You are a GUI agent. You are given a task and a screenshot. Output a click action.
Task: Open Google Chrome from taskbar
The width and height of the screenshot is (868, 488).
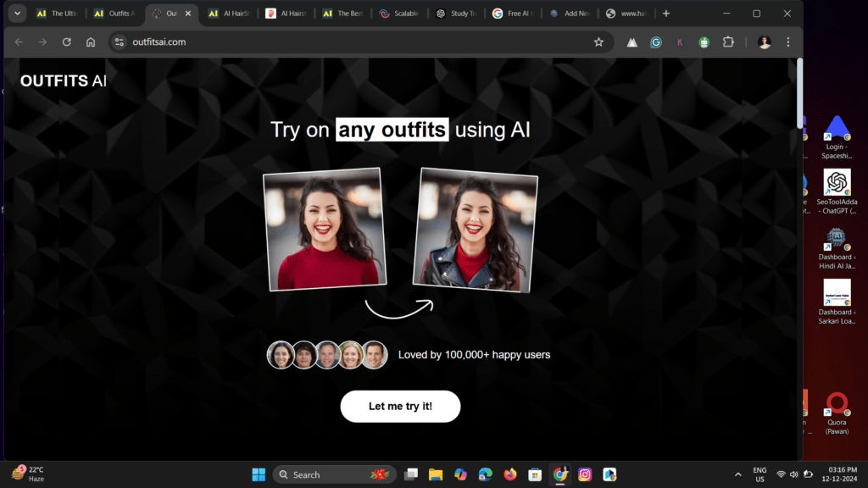[559, 474]
